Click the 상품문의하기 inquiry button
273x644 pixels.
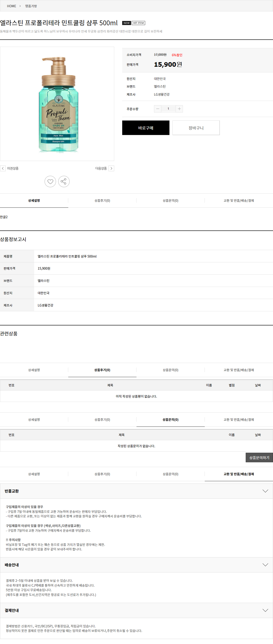click(259, 457)
